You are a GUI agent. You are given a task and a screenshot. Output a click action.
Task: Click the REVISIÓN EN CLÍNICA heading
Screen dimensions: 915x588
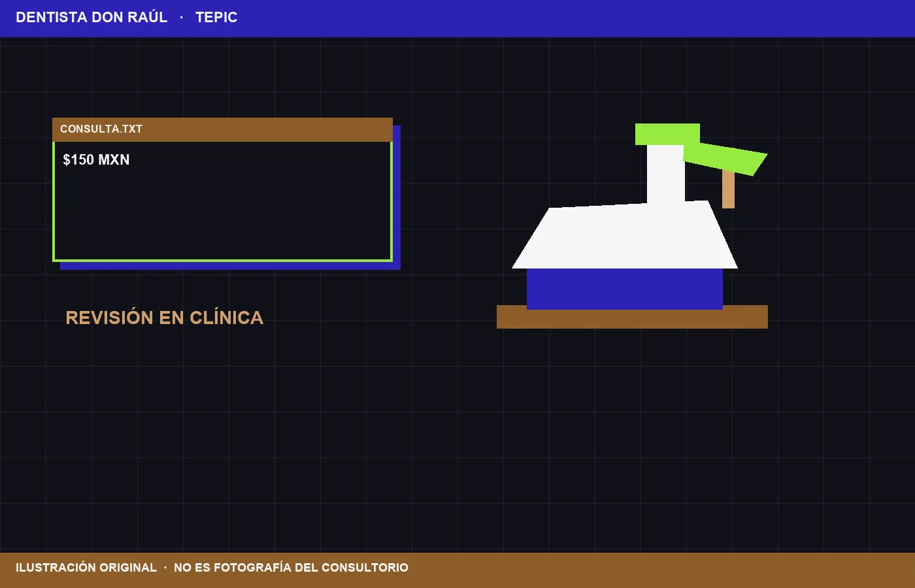(165, 318)
